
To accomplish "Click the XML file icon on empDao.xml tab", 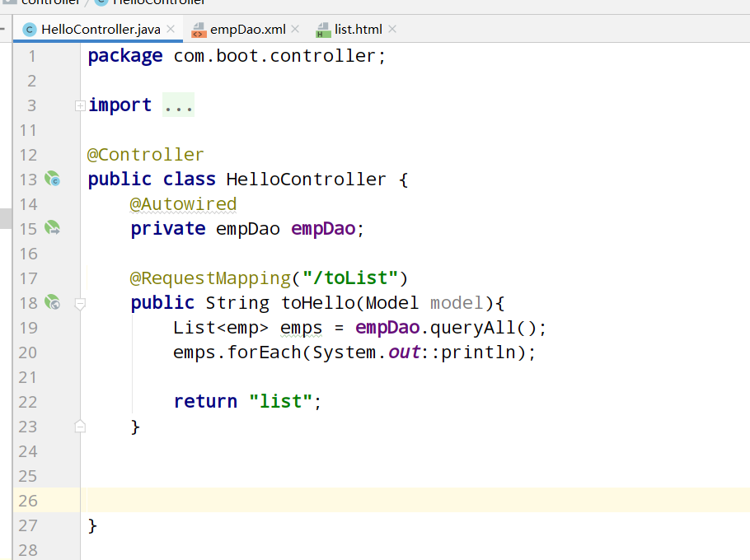I will click(x=199, y=30).
